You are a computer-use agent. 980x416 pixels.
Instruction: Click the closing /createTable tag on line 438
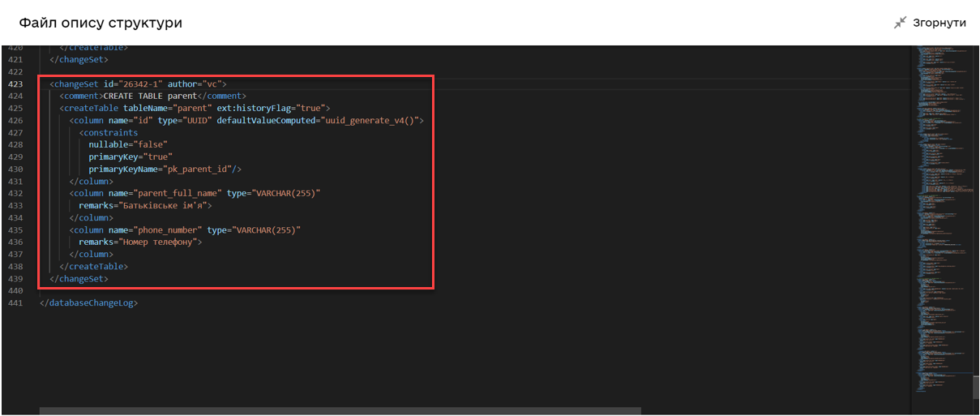tap(93, 267)
